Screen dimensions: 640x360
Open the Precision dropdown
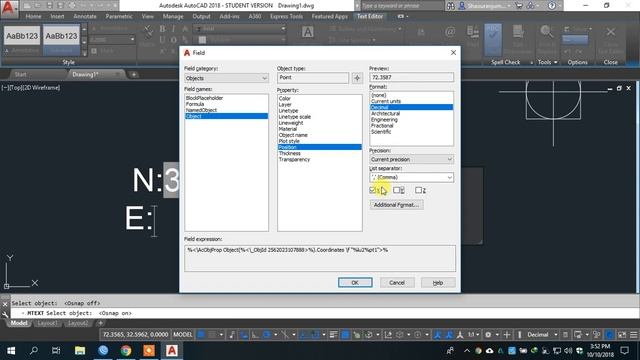(411, 159)
